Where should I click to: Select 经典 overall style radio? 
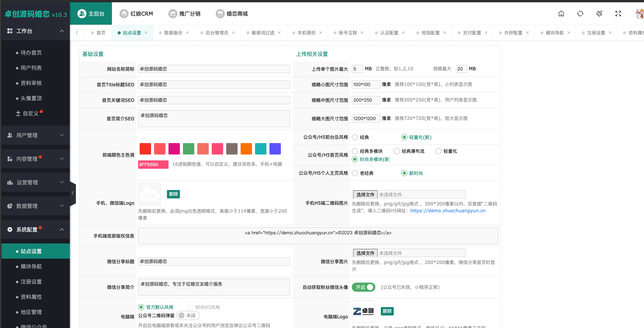[x=355, y=137]
